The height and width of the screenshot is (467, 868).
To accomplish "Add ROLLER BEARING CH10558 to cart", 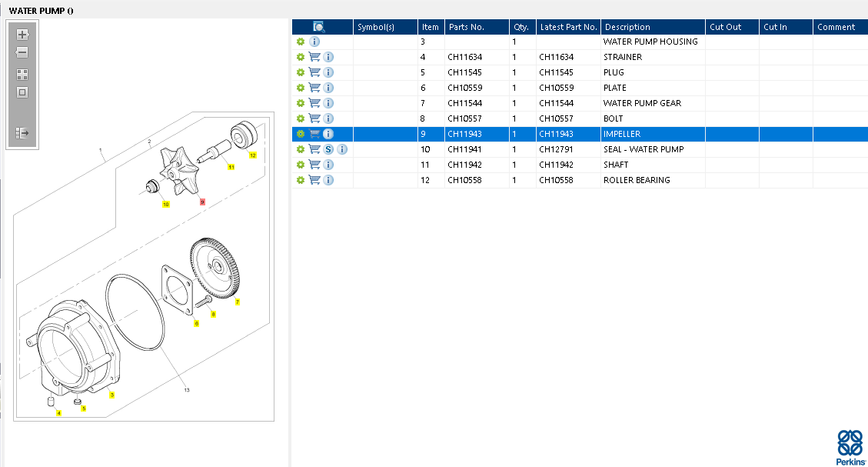I will [x=314, y=180].
